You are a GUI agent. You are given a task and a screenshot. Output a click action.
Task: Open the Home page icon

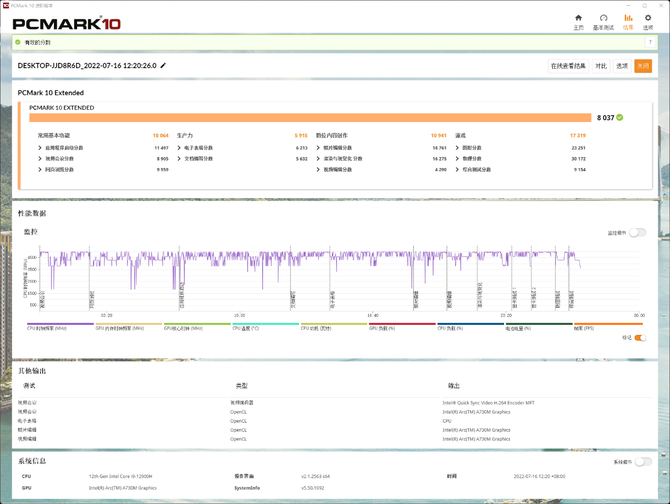(x=578, y=21)
